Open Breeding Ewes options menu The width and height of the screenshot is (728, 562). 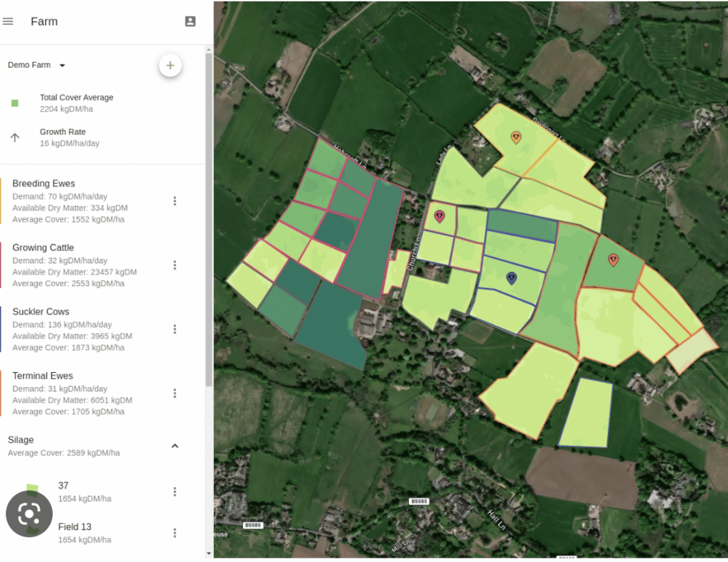point(175,201)
